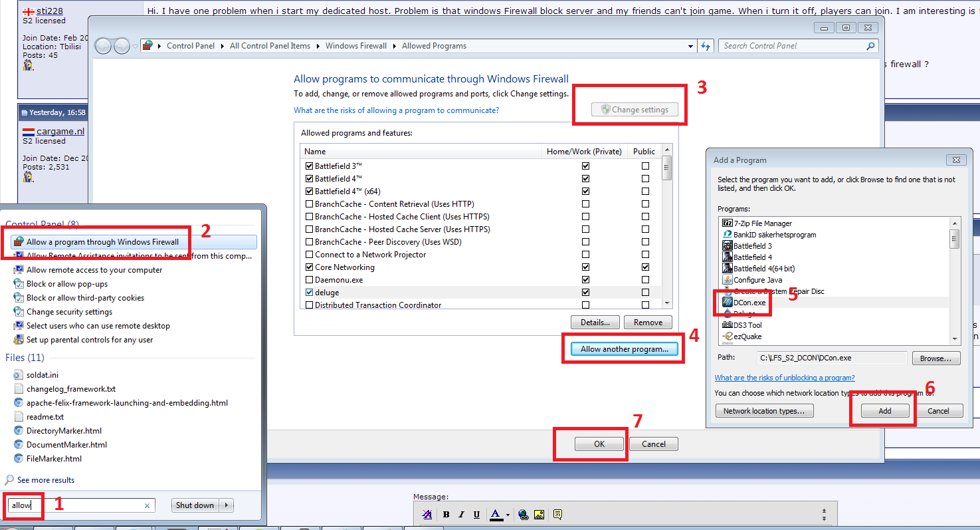
Task: Open 'Allow remote access to your computer'
Action: click(x=94, y=270)
